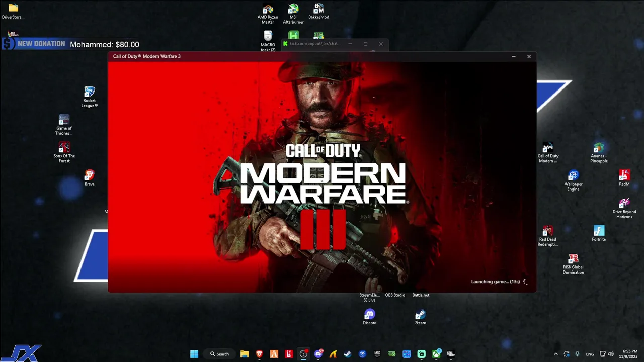Select the Battle.net desktop label
Image resolution: width=644 pixels, height=362 pixels.
421,295
